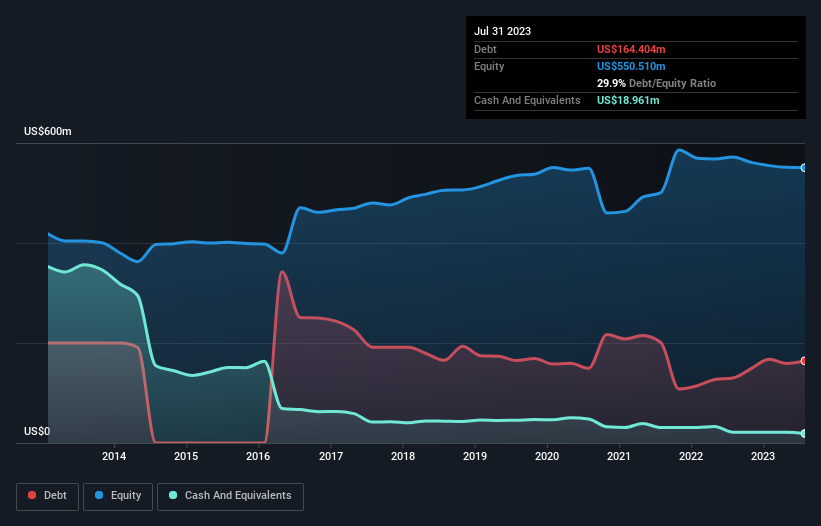The height and width of the screenshot is (526, 821).
Task: Click the red Debt endpoint marker
Action: coord(804,361)
